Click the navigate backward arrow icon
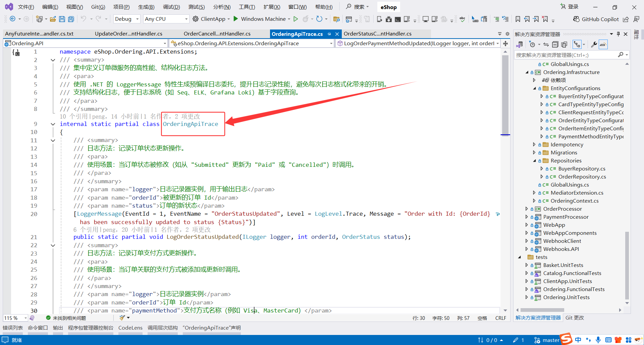The height and width of the screenshot is (345, 644). click(x=13, y=19)
